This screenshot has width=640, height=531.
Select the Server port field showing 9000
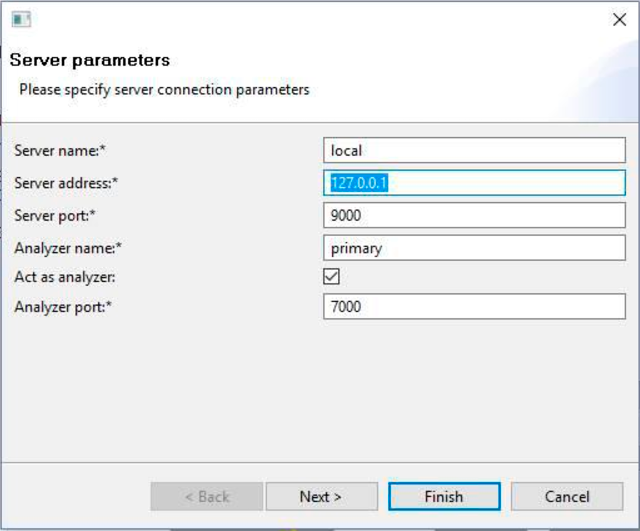[474, 215]
